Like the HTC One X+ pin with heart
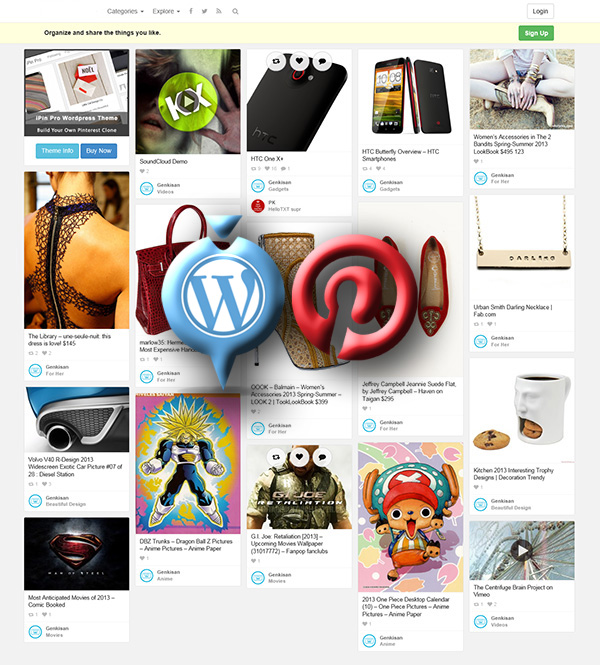Screen dimensions: 600x665 pos(299,61)
